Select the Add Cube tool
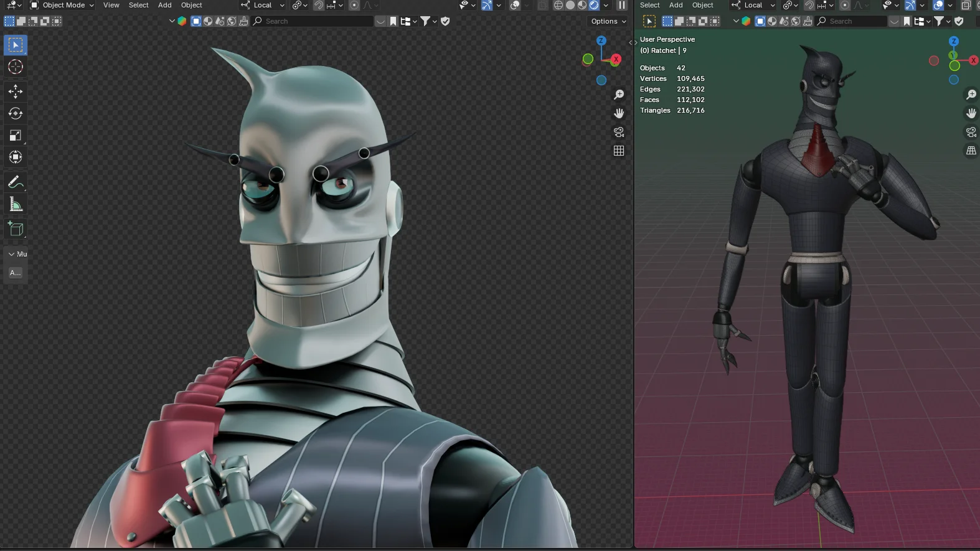This screenshot has height=551, width=980. (16, 229)
